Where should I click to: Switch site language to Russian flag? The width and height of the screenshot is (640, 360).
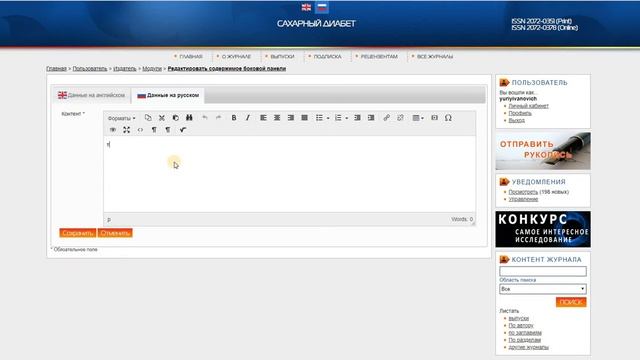[322, 7]
